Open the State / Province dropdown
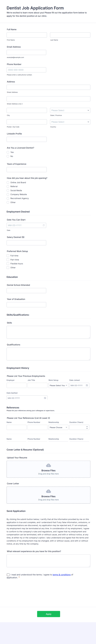 pyautogui.click(x=70, y=110)
